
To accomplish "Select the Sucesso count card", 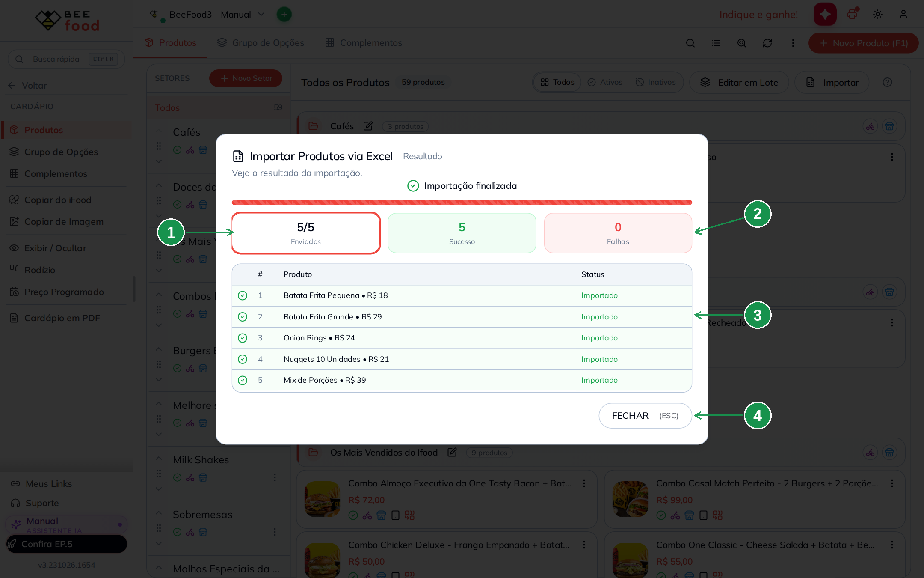I will click(462, 233).
